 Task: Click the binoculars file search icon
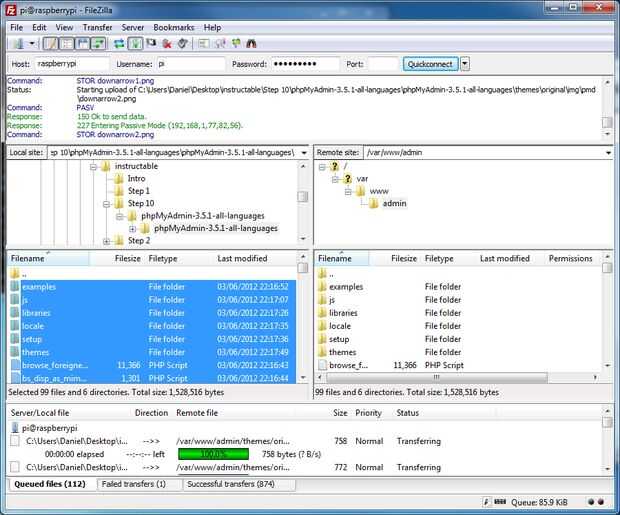251,44
